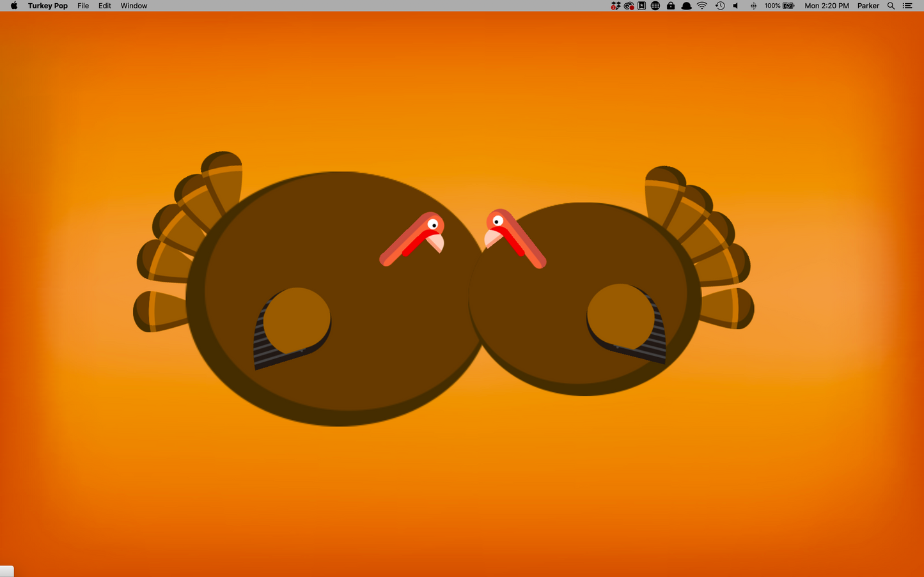Click the Dropbox menu bar icon
Image resolution: width=924 pixels, height=577 pixels.
[615, 6]
